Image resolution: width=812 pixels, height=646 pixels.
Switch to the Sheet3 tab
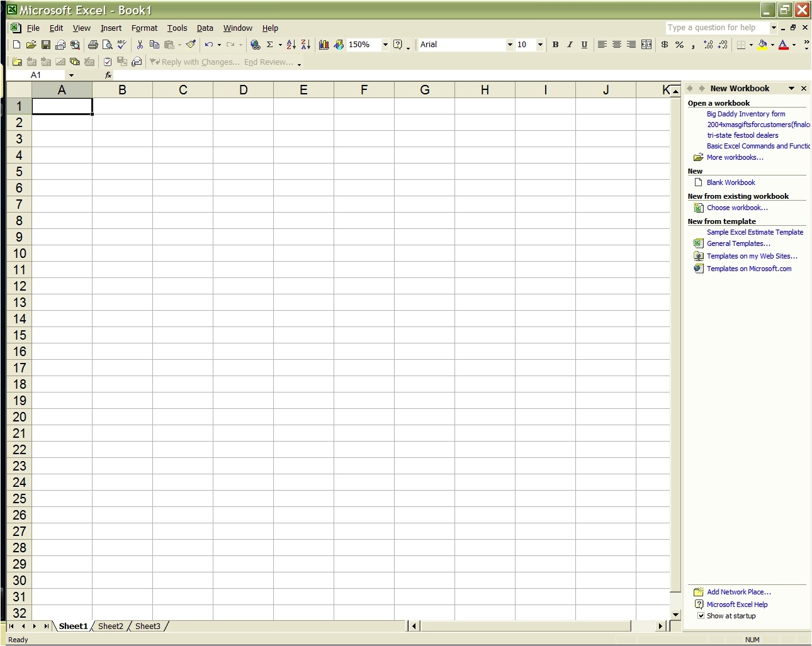click(148, 626)
